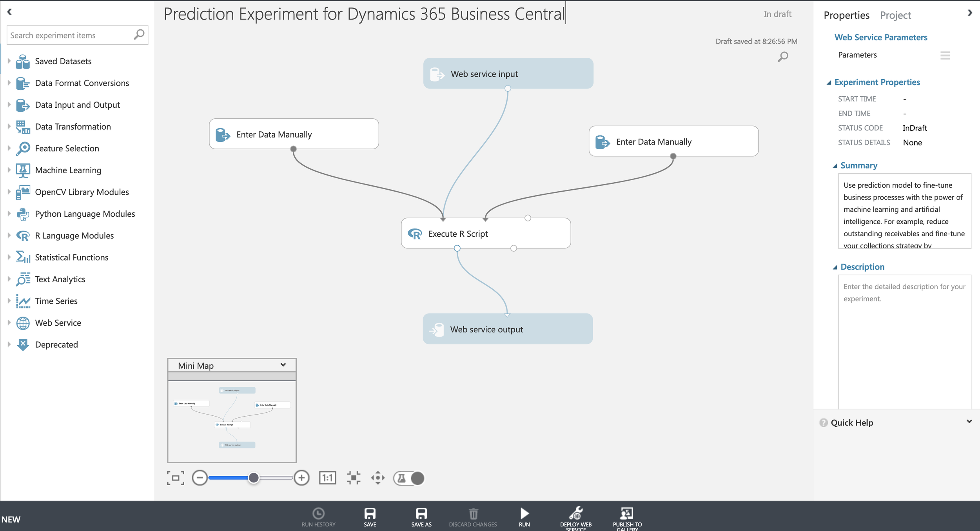
Task: Click the Web Service Parameters heading
Action: click(x=880, y=37)
